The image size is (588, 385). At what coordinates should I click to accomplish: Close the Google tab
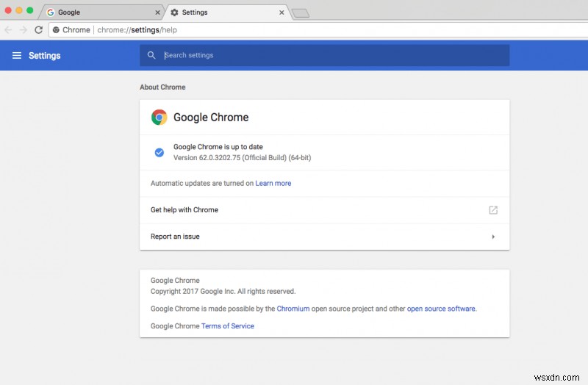click(x=157, y=12)
